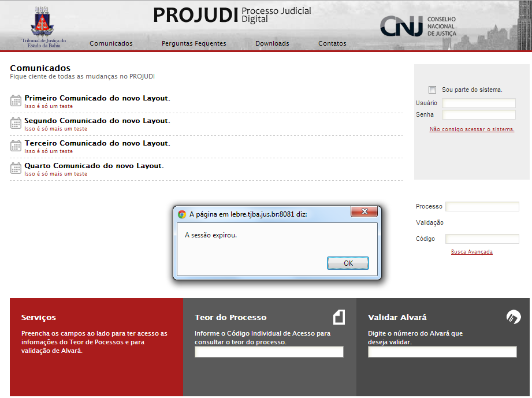Click the Comunicados section heading
Viewport: 532px width, 398px height.
point(40,68)
